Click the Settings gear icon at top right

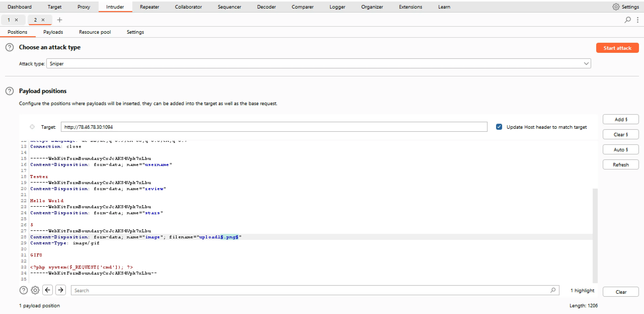coord(616,7)
